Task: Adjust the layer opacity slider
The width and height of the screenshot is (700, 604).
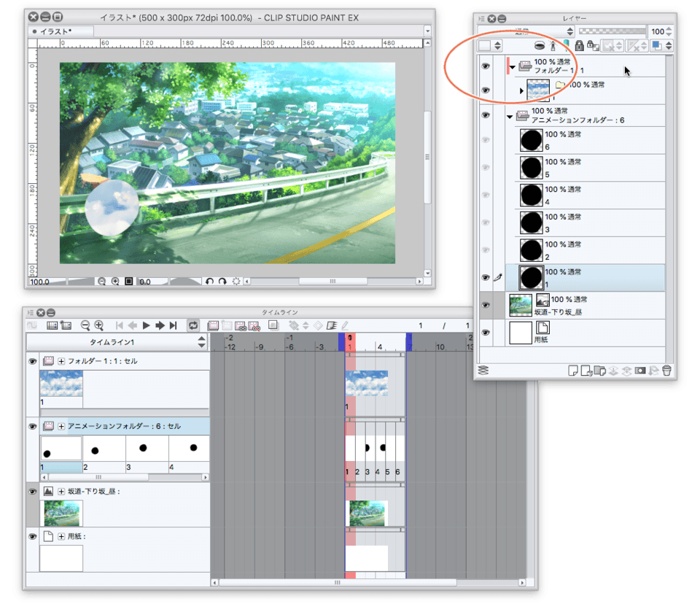Action: [x=612, y=31]
